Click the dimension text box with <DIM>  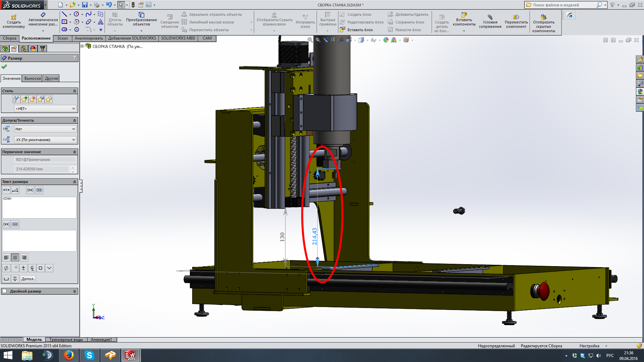pos(39,207)
